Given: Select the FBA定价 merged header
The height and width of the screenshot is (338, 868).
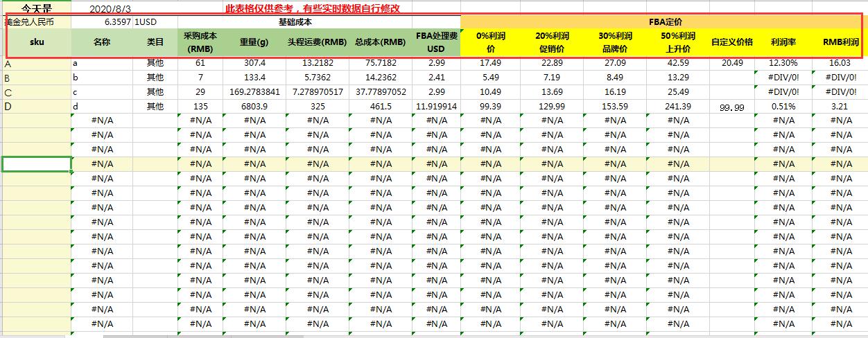Looking at the screenshot, I should point(664,21).
